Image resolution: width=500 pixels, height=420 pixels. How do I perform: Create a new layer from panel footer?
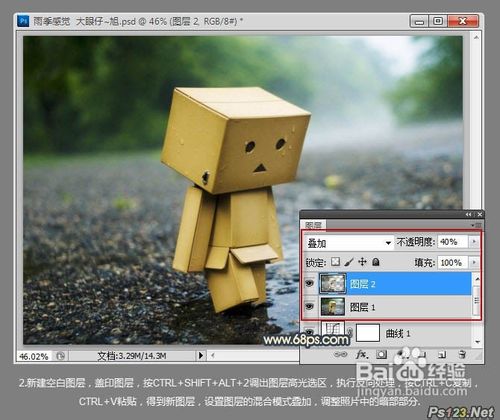pos(442,355)
